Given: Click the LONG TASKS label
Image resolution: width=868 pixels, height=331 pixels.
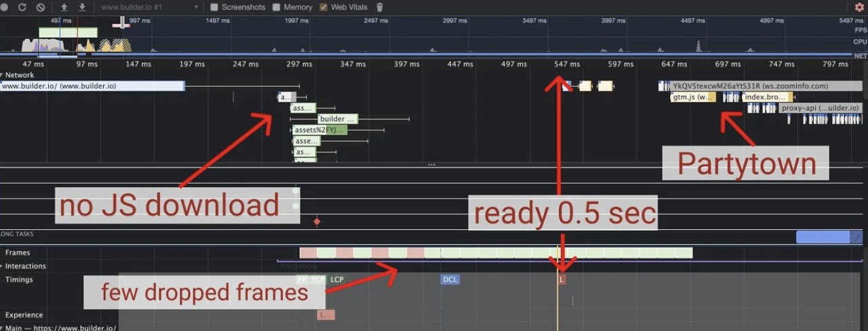Looking at the screenshot, I should [x=17, y=234].
